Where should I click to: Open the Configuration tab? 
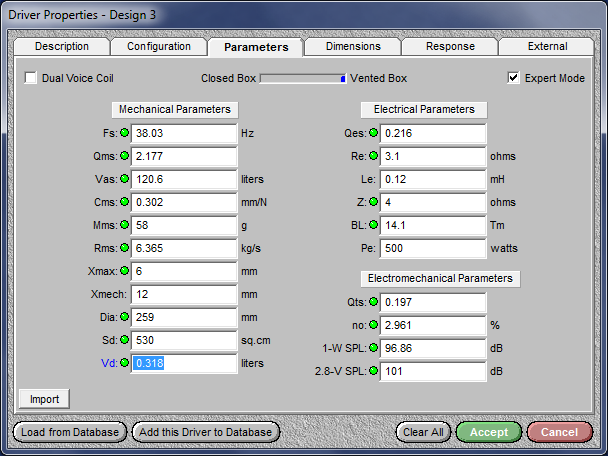(x=159, y=47)
